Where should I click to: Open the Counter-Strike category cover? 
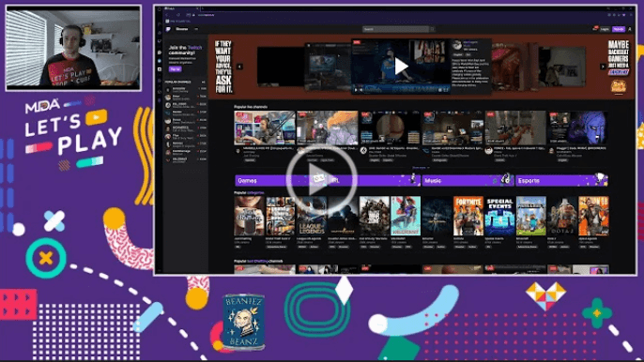point(343,216)
